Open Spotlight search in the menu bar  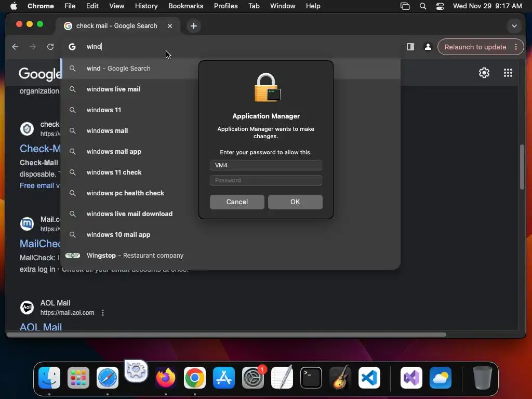[x=423, y=6]
